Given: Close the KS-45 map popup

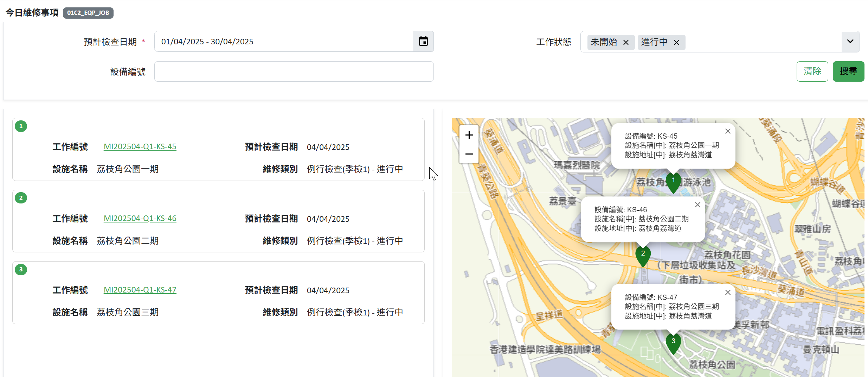Looking at the screenshot, I should point(728,131).
